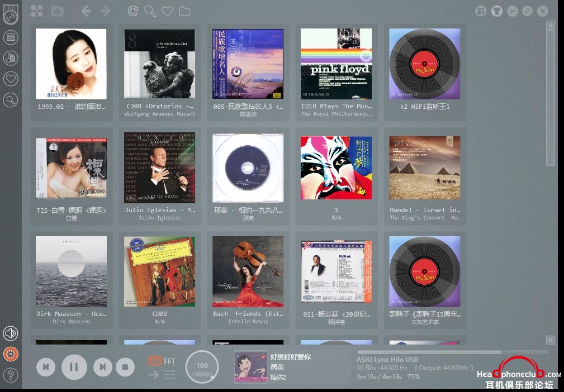Open the 011-杨洪基 album
The width and height of the screenshot is (564, 392).
pos(336,271)
